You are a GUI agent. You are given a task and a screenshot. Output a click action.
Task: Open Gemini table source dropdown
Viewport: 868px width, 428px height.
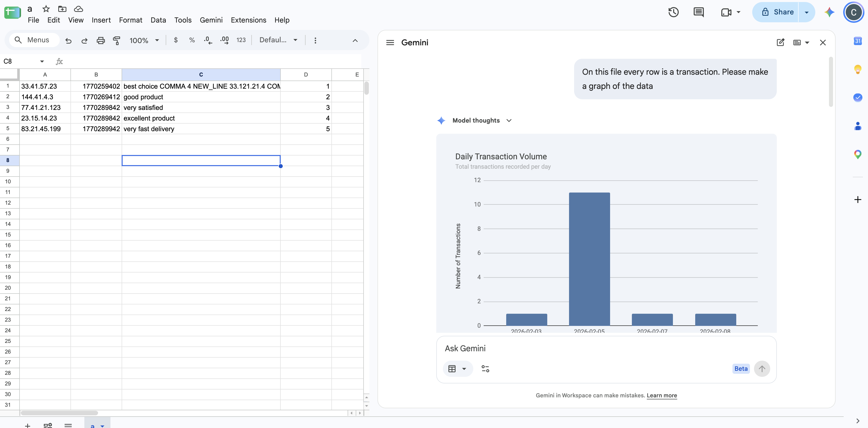pos(458,369)
